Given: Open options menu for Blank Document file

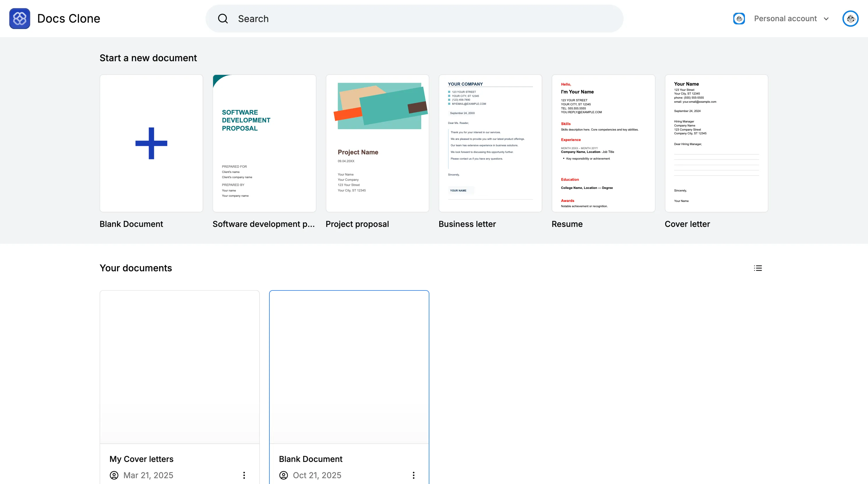Looking at the screenshot, I should point(413,475).
